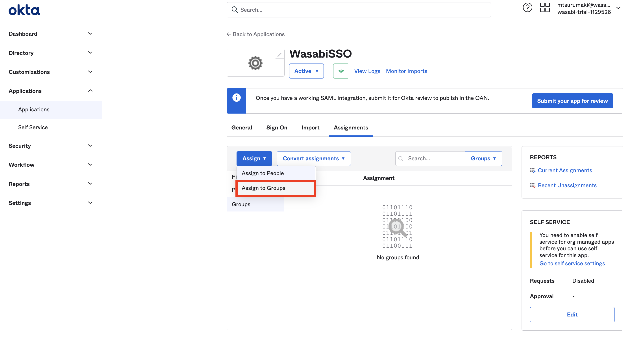Expand the Dashboard sidebar section
The width and height of the screenshot is (644, 348).
90,34
